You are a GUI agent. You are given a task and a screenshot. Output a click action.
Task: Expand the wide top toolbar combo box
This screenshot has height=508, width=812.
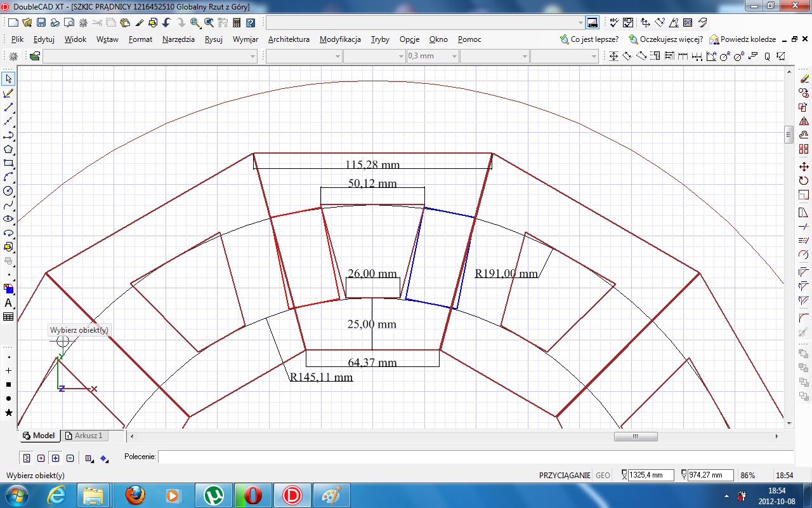[580, 23]
